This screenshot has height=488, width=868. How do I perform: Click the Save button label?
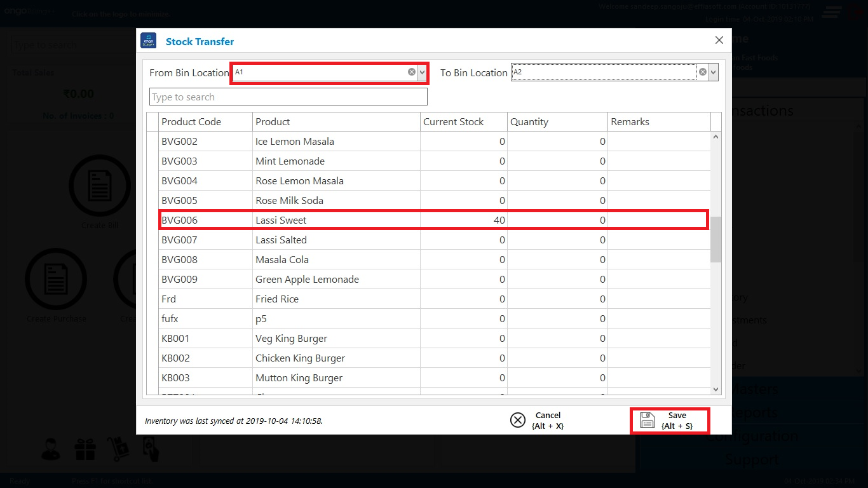pyautogui.click(x=677, y=420)
